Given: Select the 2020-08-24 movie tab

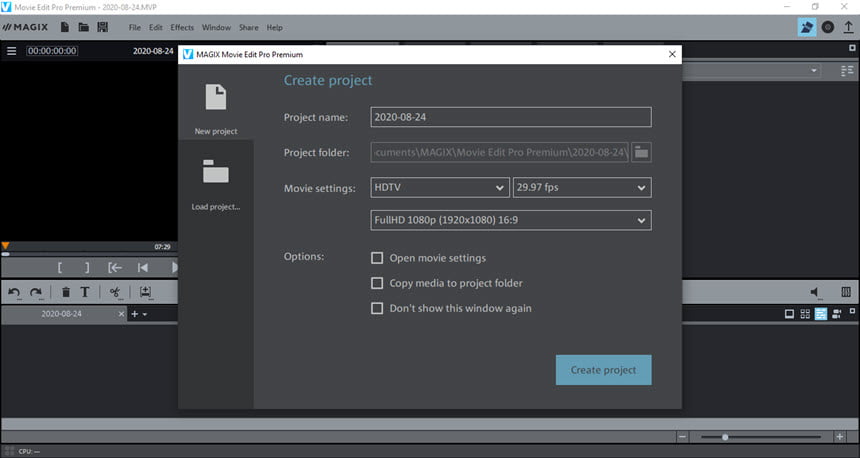Looking at the screenshot, I should (x=61, y=314).
